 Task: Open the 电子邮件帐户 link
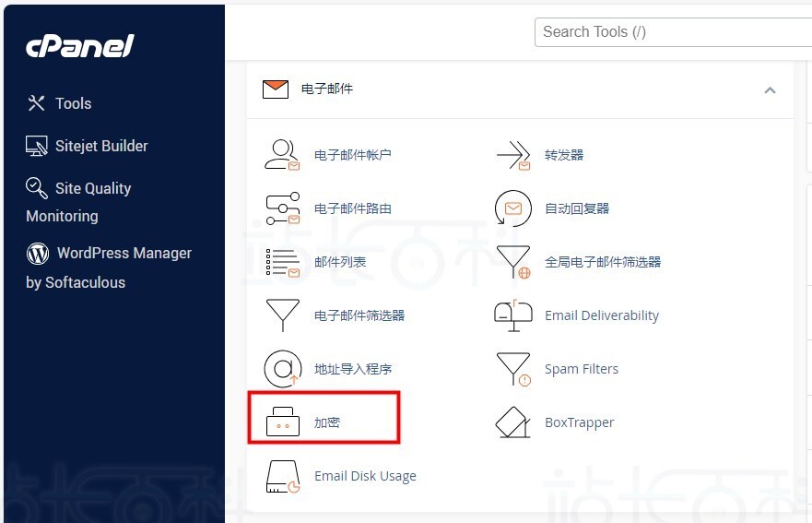click(353, 155)
